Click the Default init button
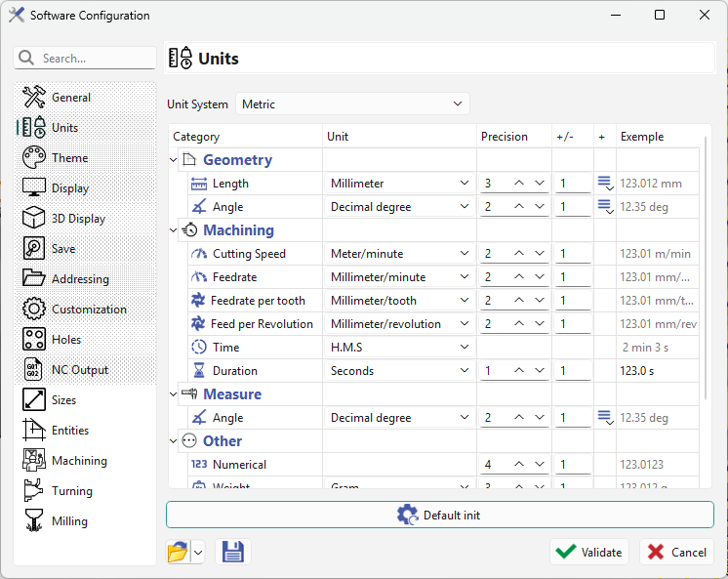Image resolution: width=728 pixels, height=579 pixels. tap(439, 515)
